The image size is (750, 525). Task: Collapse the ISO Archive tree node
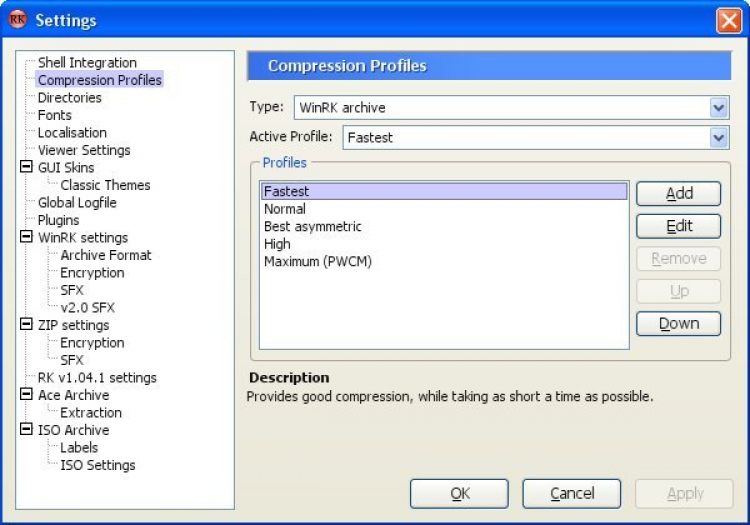click(26, 429)
